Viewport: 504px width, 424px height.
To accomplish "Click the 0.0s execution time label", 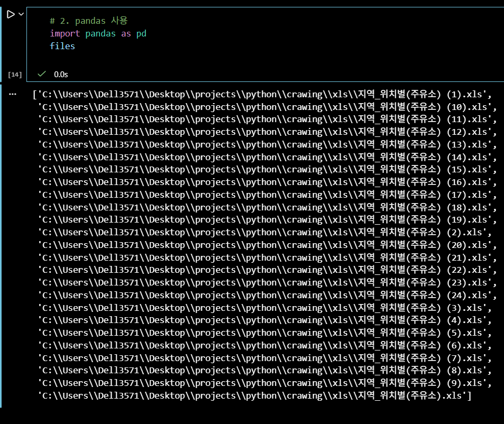I will (x=61, y=75).
